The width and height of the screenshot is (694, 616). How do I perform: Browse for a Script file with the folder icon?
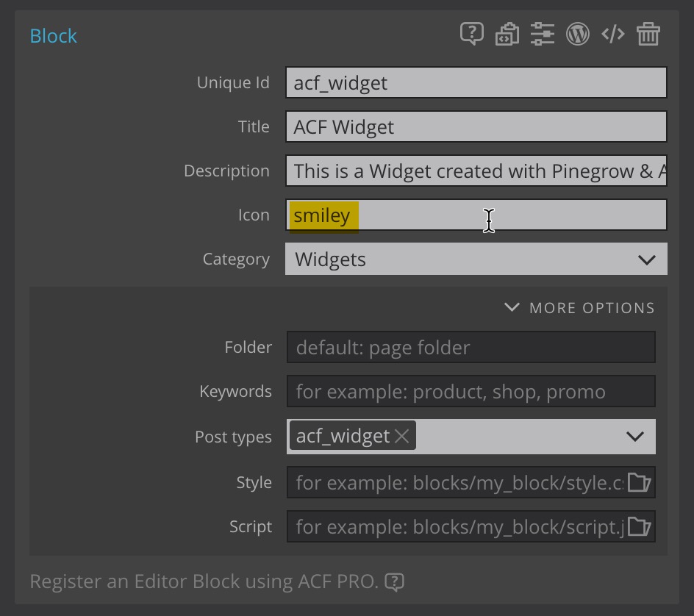639,526
